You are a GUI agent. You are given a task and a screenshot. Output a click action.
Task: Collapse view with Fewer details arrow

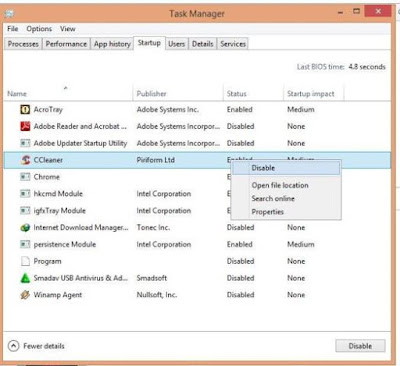point(13,346)
